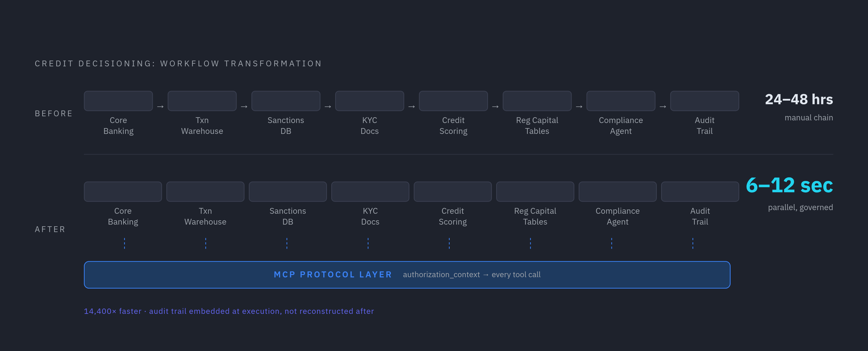Click 'Credit Scoring' label text in BEFORE row
Image resolution: width=868 pixels, height=351 pixels.
pos(453,126)
